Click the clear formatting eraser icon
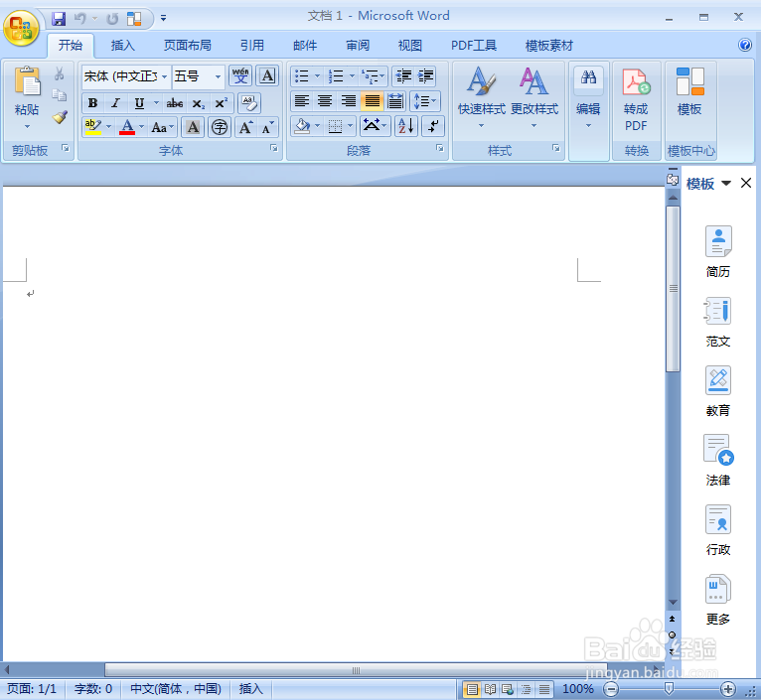Screen dimensions: 761x700 249,103
